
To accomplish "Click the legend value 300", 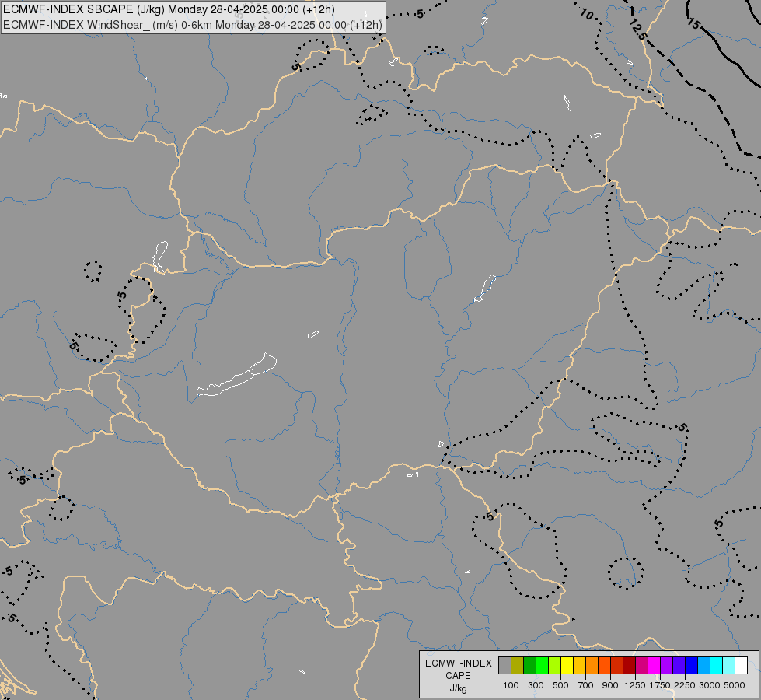I will 536,685.
